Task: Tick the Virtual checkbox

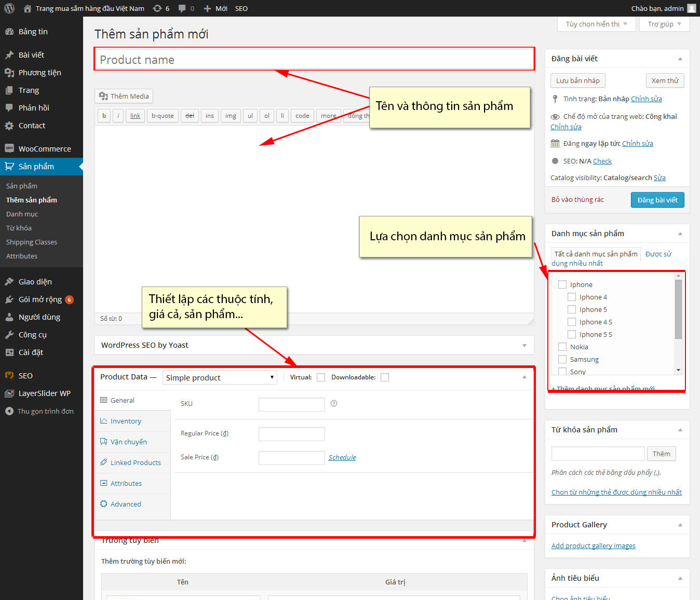Action: point(321,377)
